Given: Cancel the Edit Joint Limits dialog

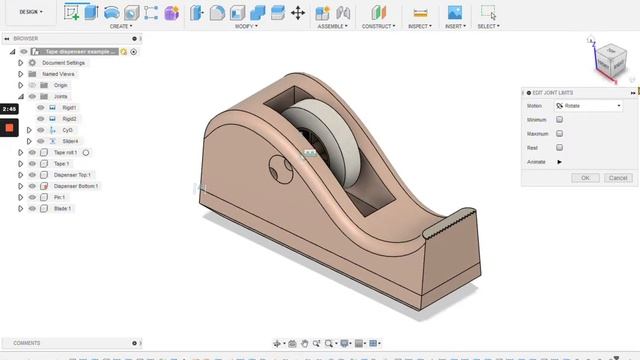Looking at the screenshot, I should [618, 178].
